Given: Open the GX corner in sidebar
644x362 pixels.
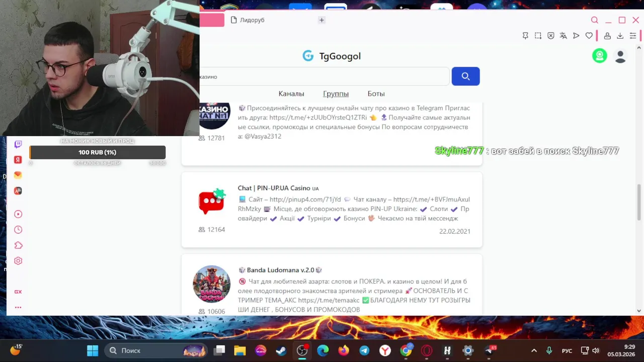Looking at the screenshot, I should click(18, 292).
